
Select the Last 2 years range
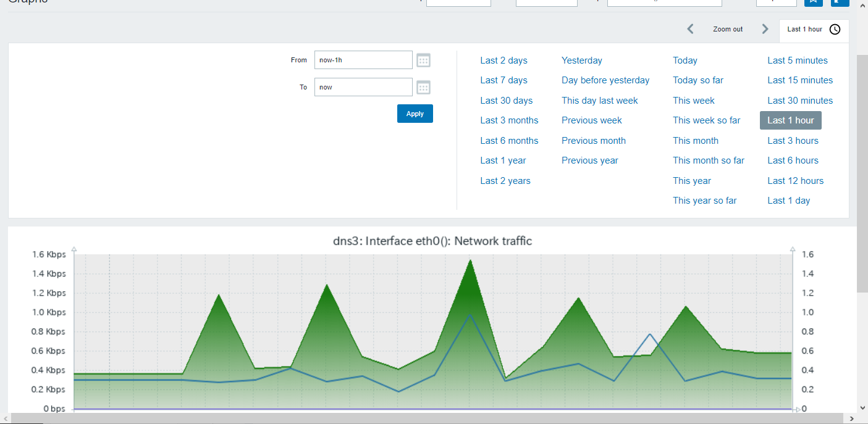[505, 181]
